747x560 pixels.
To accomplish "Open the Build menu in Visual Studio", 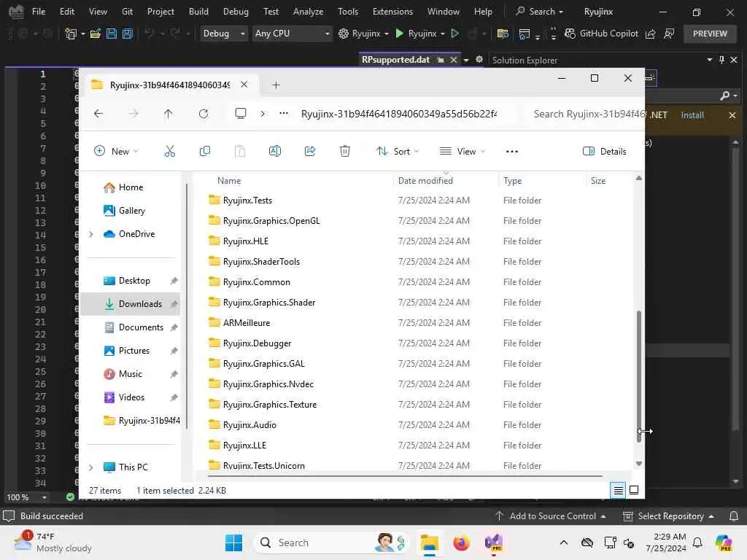I will [198, 12].
